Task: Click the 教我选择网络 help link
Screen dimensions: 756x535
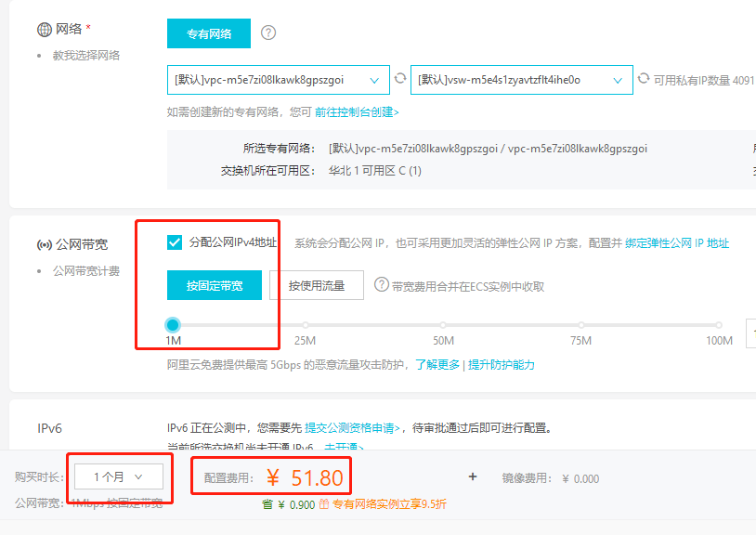Action: click(86, 56)
